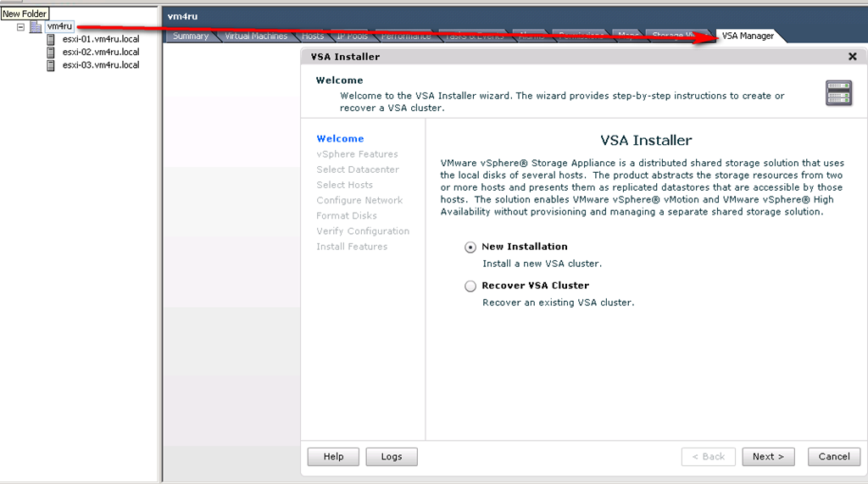Show the Performance tab
The width and height of the screenshot is (868, 484).
pos(406,36)
